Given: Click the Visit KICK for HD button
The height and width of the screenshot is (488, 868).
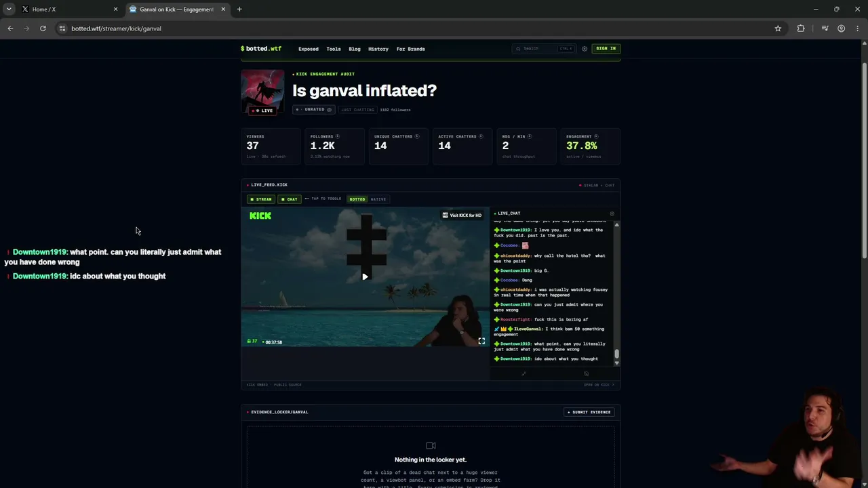Looking at the screenshot, I should (462, 216).
